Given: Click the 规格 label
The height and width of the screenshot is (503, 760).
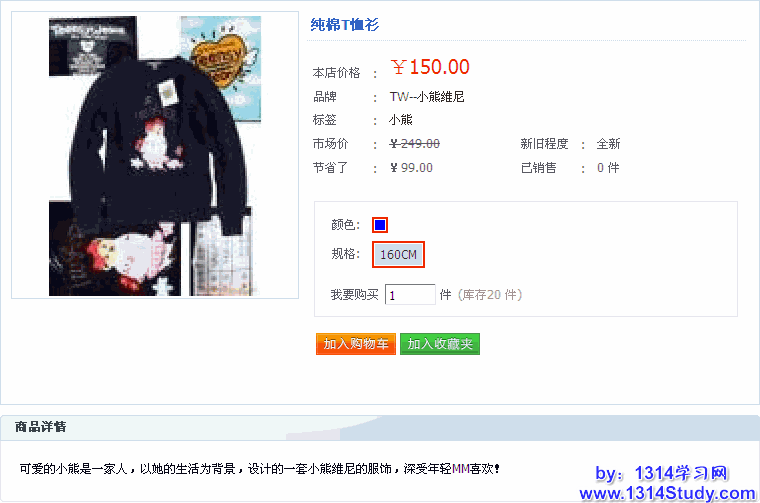Looking at the screenshot, I should (346, 254).
